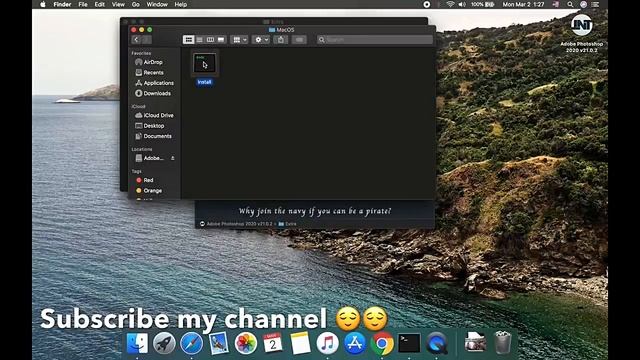Open Notes from the Dock
Image resolution: width=640 pixels, height=360 pixels.
300,343
